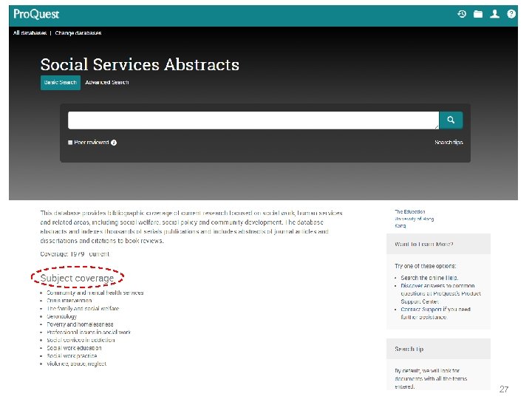
Task: Click the Social work practice item
Action: [72, 356]
